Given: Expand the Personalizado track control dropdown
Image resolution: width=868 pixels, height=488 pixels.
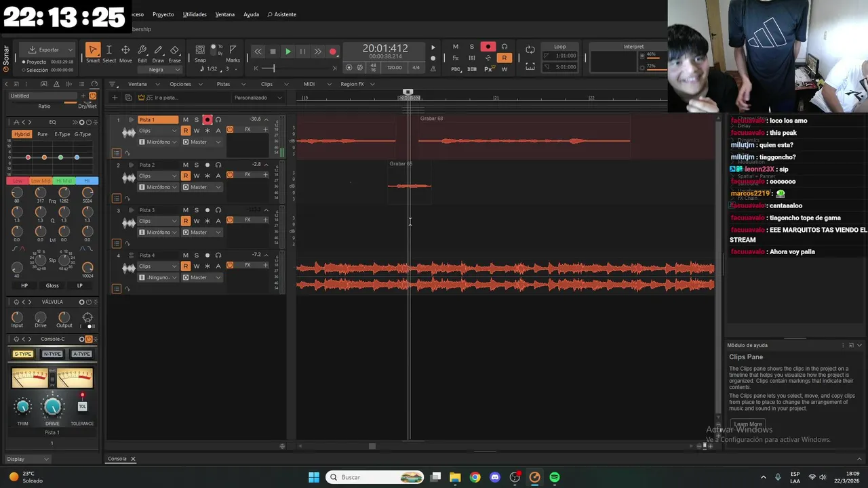Looking at the screenshot, I should click(x=258, y=98).
